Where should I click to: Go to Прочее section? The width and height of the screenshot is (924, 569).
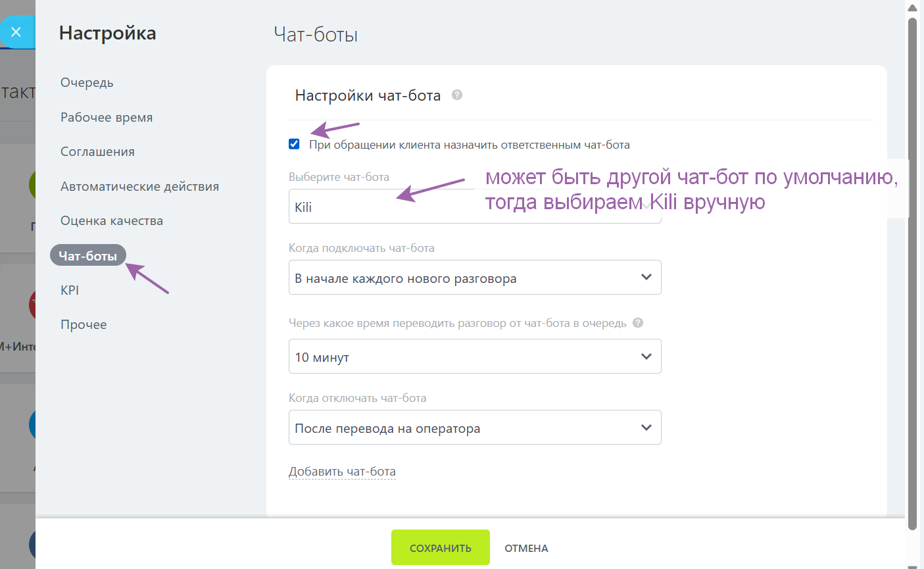click(x=84, y=324)
